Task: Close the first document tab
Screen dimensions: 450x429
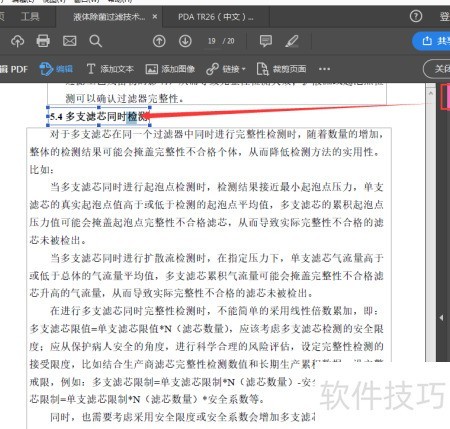Action: coord(155,16)
